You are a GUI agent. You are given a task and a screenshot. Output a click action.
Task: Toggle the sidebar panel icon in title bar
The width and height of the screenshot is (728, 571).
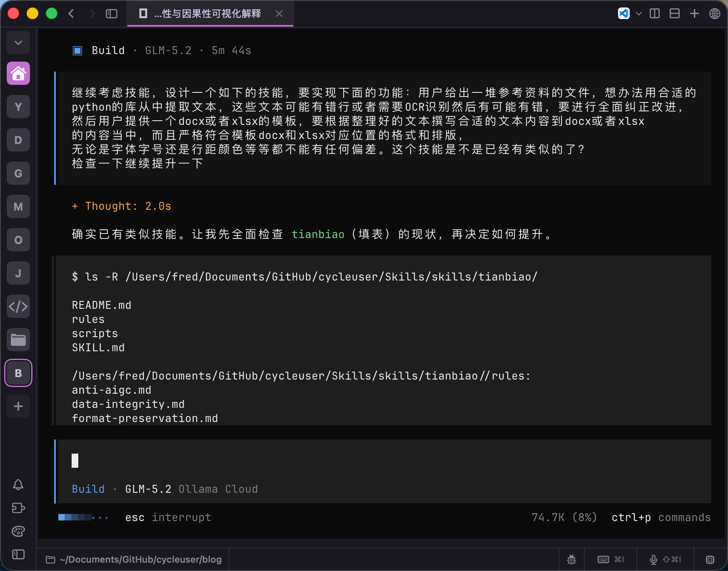click(112, 14)
